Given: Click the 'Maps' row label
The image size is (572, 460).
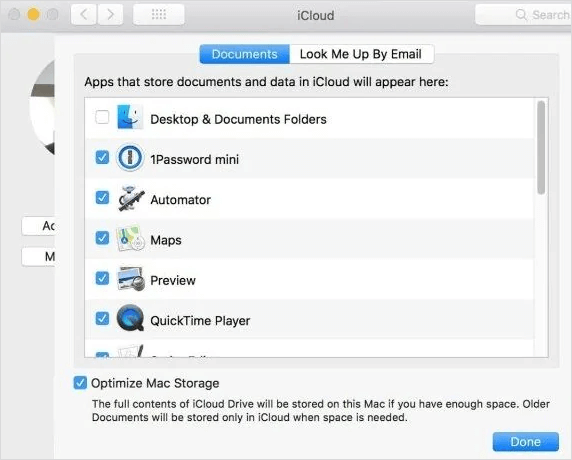Looking at the screenshot, I should point(166,240).
